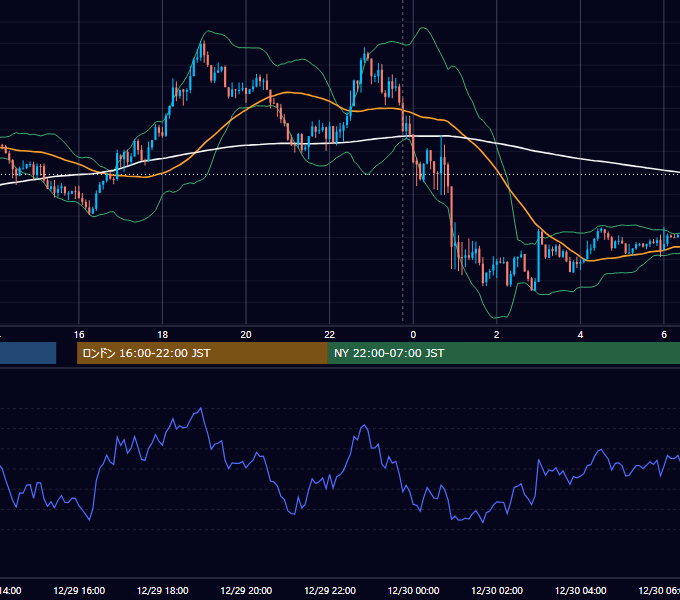Click the "12/29 22:00" date label
Image resolution: width=680 pixels, height=600 pixels.
pyautogui.click(x=330, y=590)
